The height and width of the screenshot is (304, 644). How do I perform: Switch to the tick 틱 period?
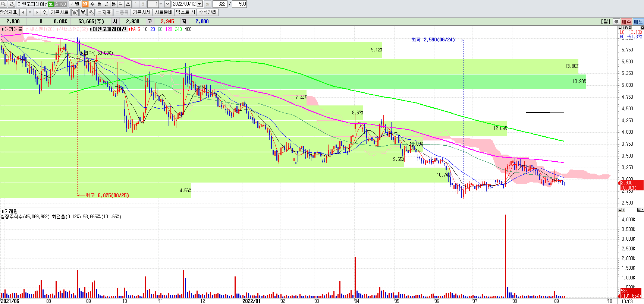[121, 4]
